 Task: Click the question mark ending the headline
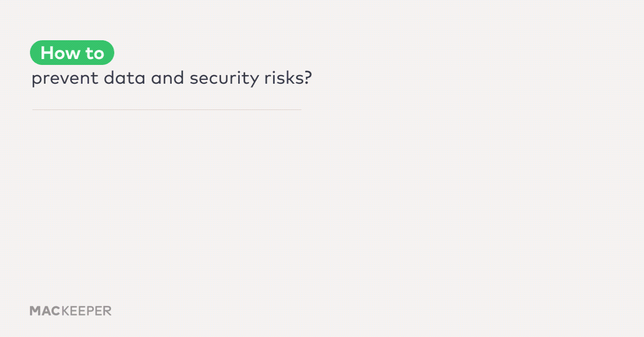(308, 78)
